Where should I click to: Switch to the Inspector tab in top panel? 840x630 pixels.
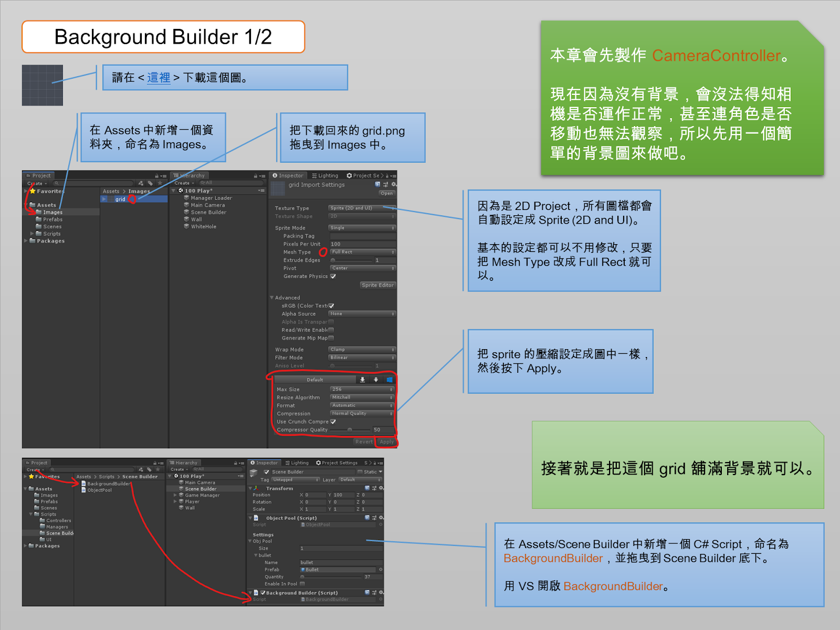288,176
